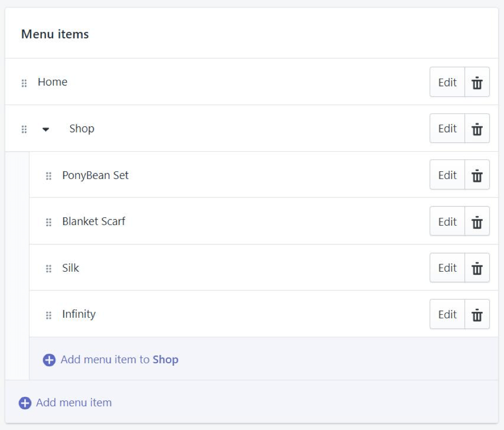504x430 pixels.
Task: Click the grip handle next to Silk
Action: pyautogui.click(x=49, y=269)
